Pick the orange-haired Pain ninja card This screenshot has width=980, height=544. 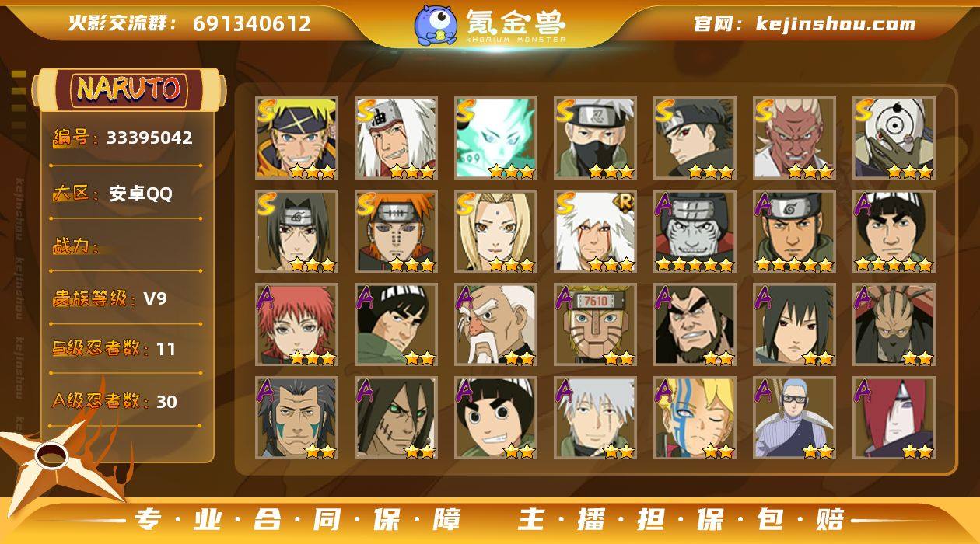pyautogui.click(x=396, y=232)
